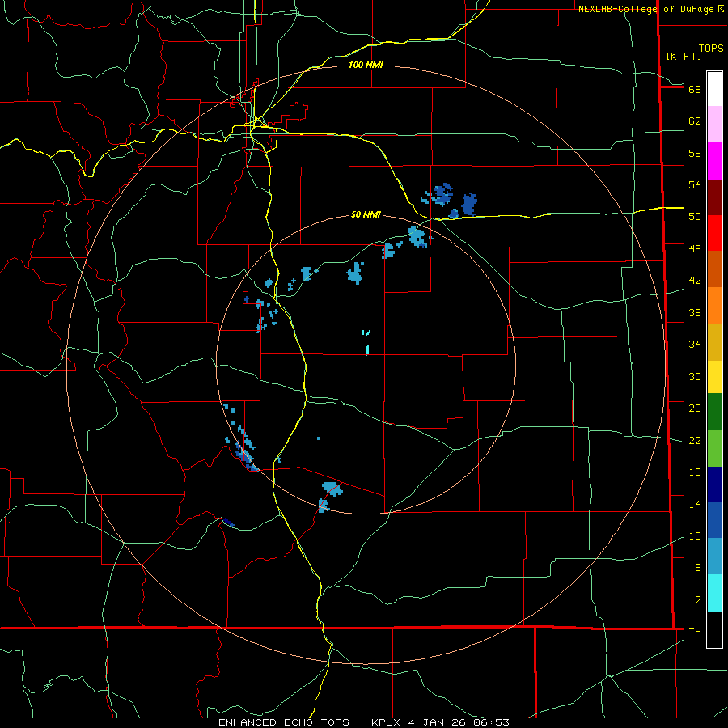The height and width of the screenshot is (728, 728).
Task: Pick the cyan legend swatch
Action: pos(714,593)
